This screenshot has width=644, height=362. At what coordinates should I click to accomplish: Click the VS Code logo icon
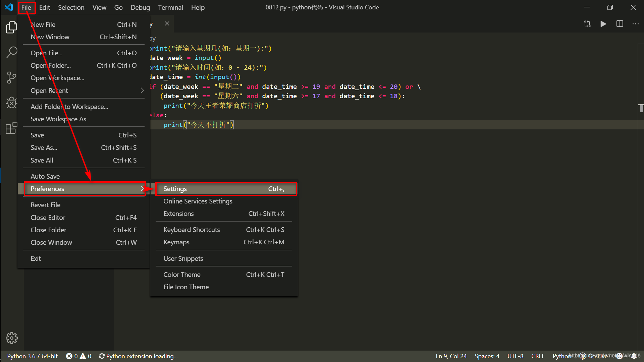[9, 7]
